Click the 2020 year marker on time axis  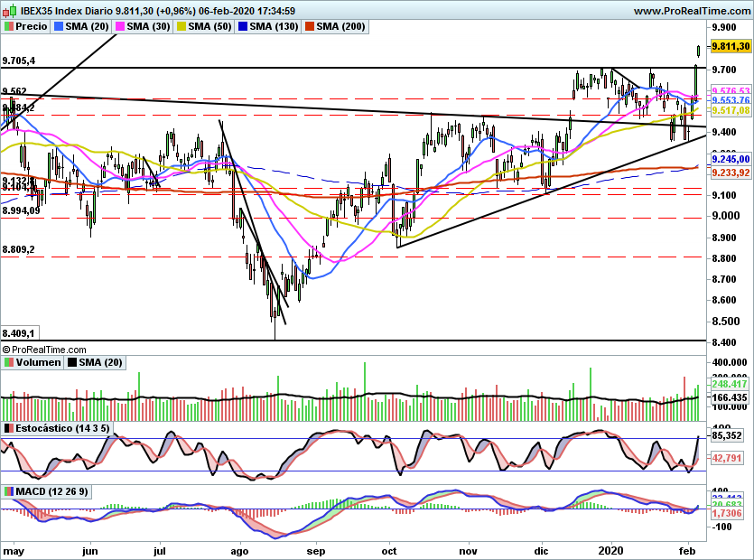point(610,551)
